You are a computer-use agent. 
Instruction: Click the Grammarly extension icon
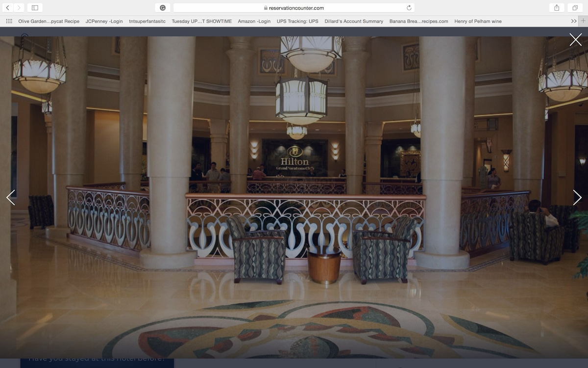(163, 8)
